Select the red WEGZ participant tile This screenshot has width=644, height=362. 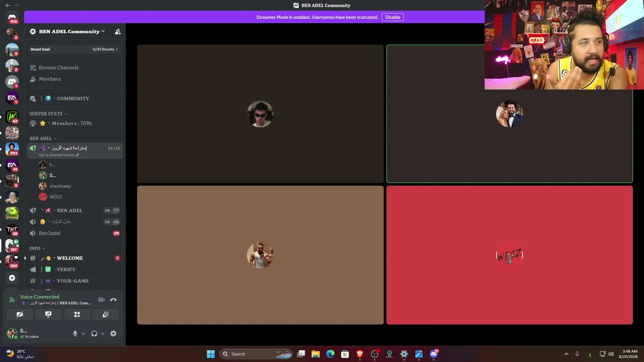click(x=509, y=255)
